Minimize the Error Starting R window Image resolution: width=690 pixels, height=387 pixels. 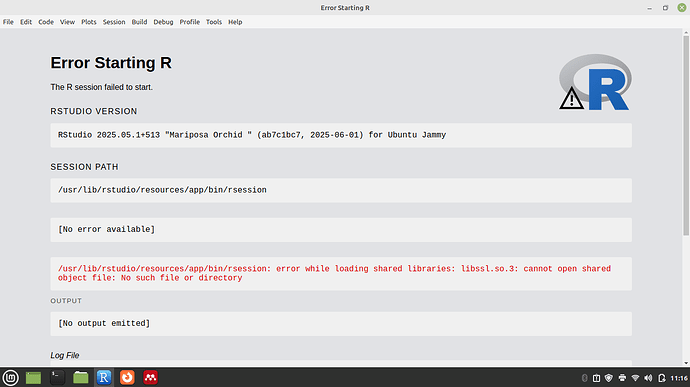(x=650, y=8)
